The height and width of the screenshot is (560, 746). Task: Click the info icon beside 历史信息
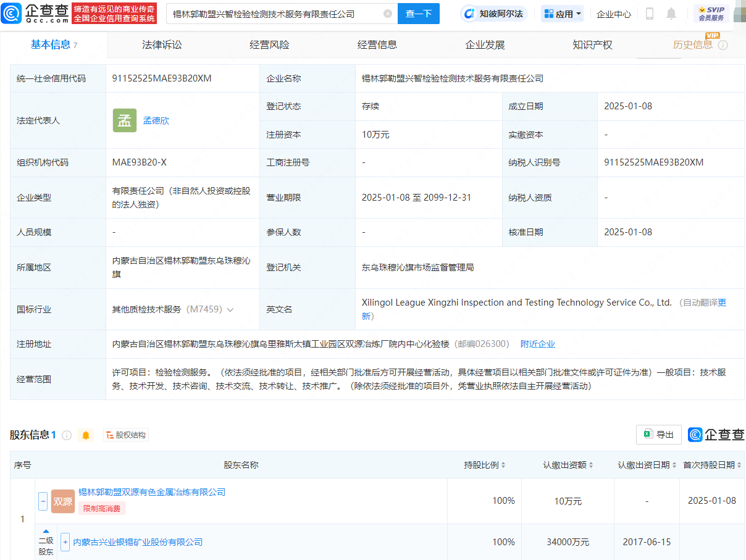[723, 45]
